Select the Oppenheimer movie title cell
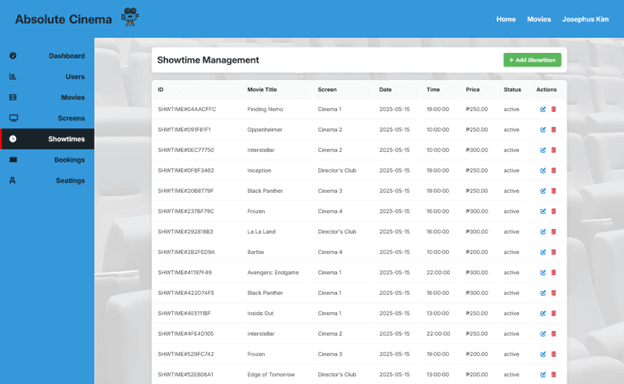Screen dimensions: 624x384 265,130
